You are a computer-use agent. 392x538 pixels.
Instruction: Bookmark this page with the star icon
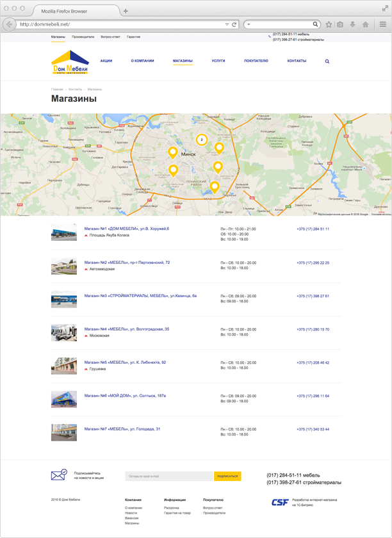pos(329,24)
